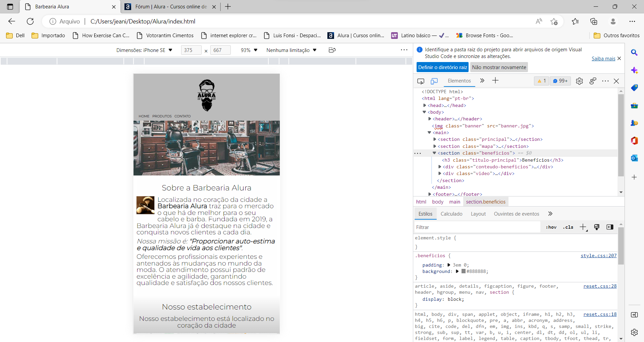Open the Votorantim Cimentos bookmark

tap(165, 36)
